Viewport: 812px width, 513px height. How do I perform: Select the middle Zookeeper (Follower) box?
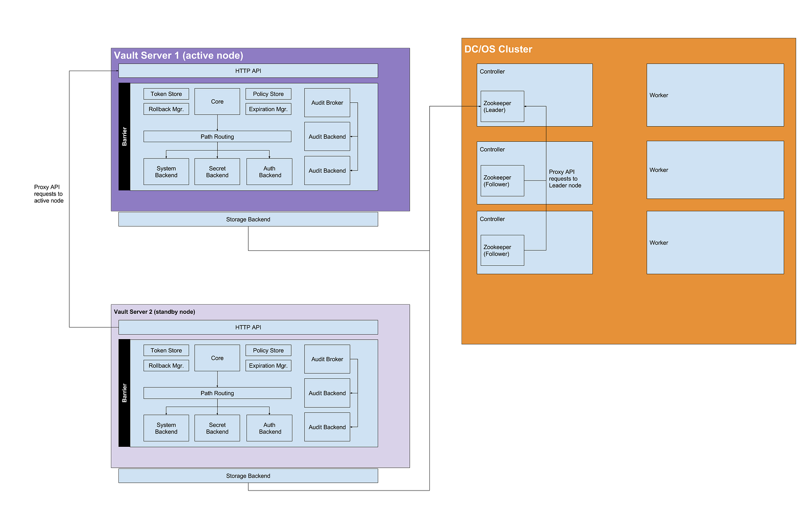tap(502, 181)
